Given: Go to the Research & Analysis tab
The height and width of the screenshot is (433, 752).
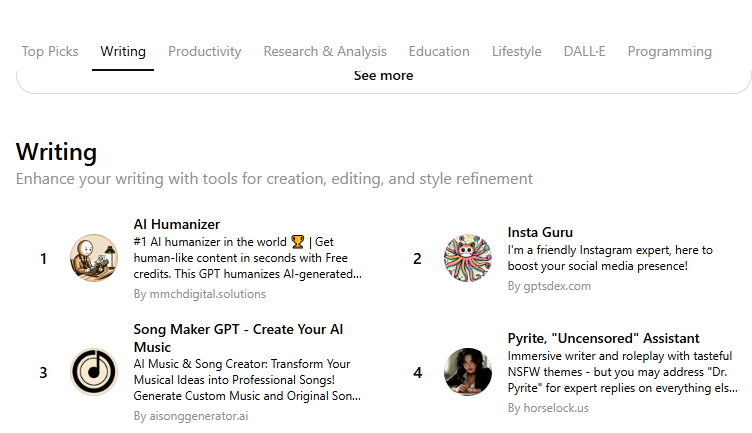Looking at the screenshot, I should coord(325,51).
